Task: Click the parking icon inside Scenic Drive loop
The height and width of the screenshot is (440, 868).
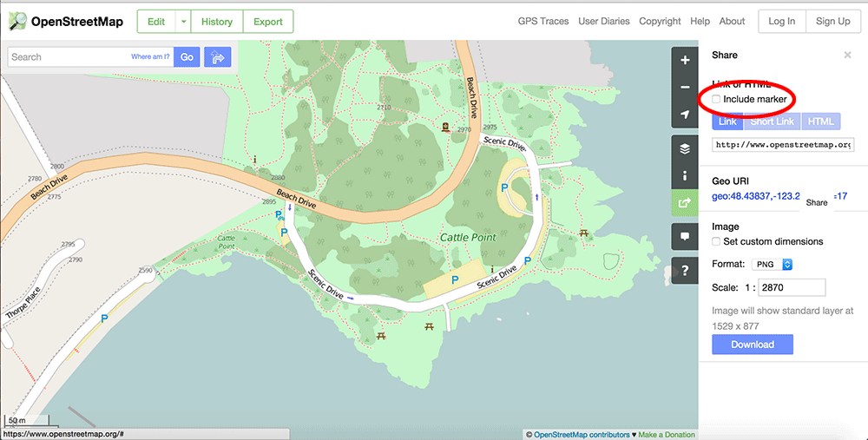Action: (504, 188)
